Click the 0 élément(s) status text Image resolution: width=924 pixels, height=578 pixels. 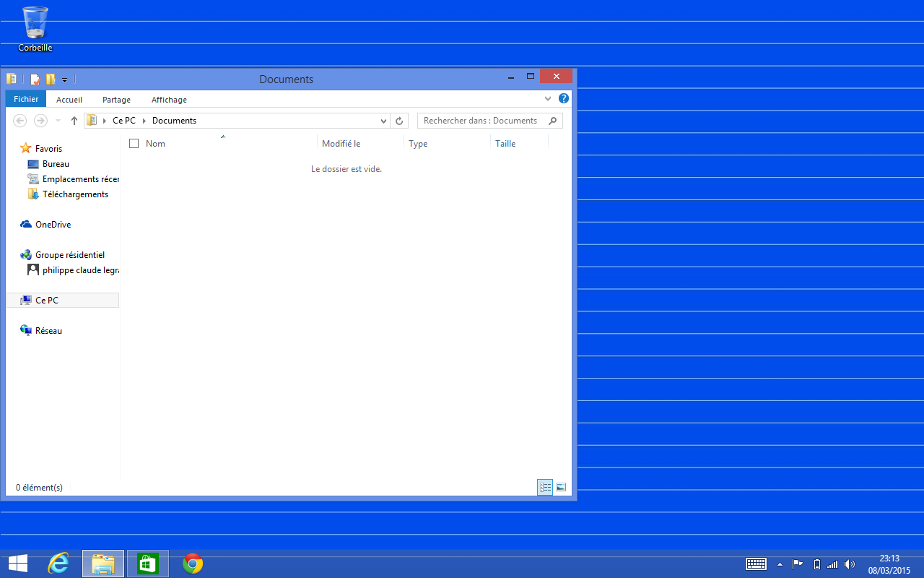pos(39,488)
